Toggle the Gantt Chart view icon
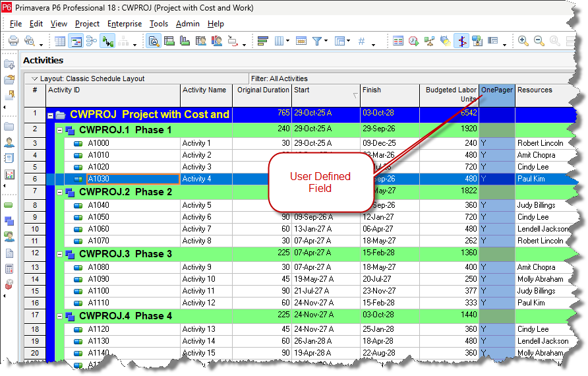Viewport: 588px width, 376px height. (x=76, y=40)
